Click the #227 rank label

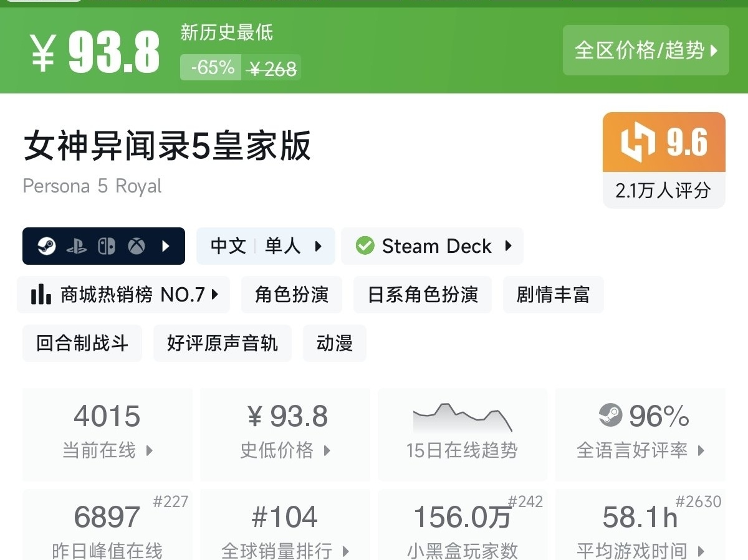coord(170,501)
